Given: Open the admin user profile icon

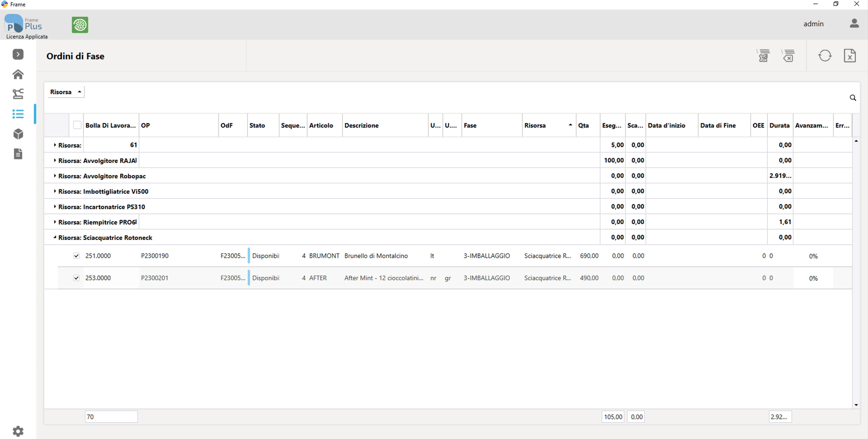Looking at the screenshot, I should pyautogui.click(x=854, y=24).
